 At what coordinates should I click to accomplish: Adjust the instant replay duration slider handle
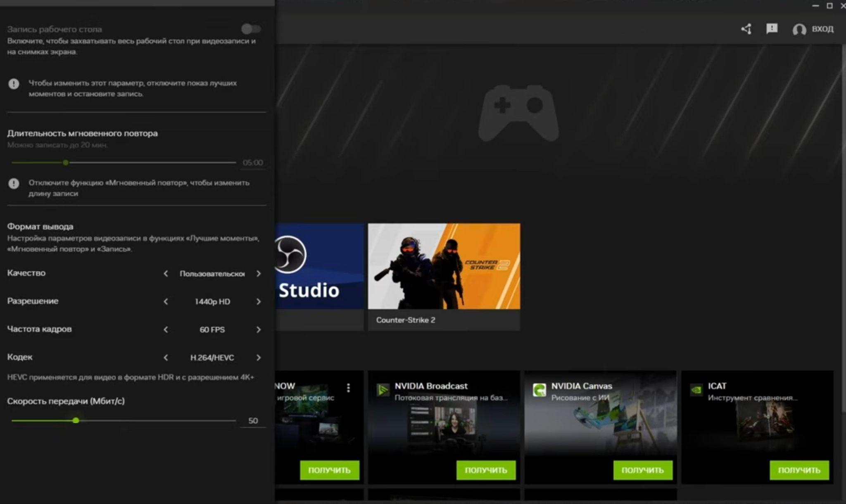click(x=66, y=163)
